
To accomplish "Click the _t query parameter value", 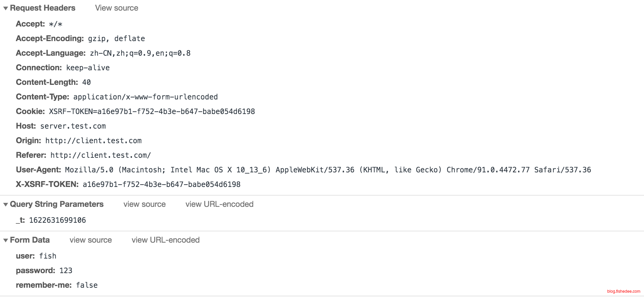I will 57,220.
